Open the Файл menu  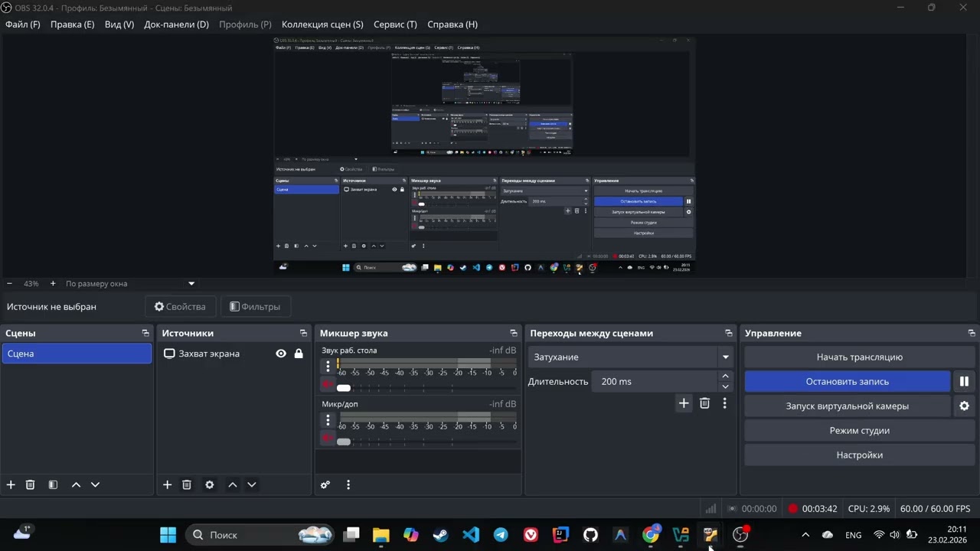point(23,24)
